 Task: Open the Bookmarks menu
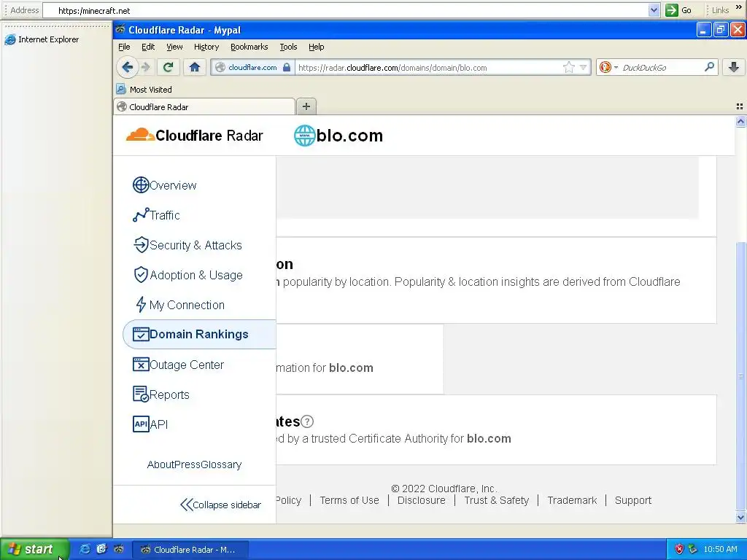point(249,47)
